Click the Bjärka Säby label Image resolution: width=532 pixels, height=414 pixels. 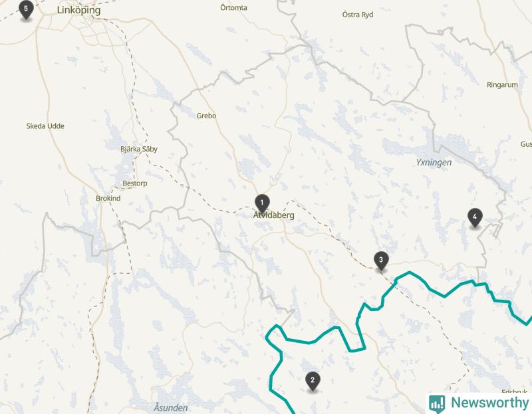(x=139, y=150)
